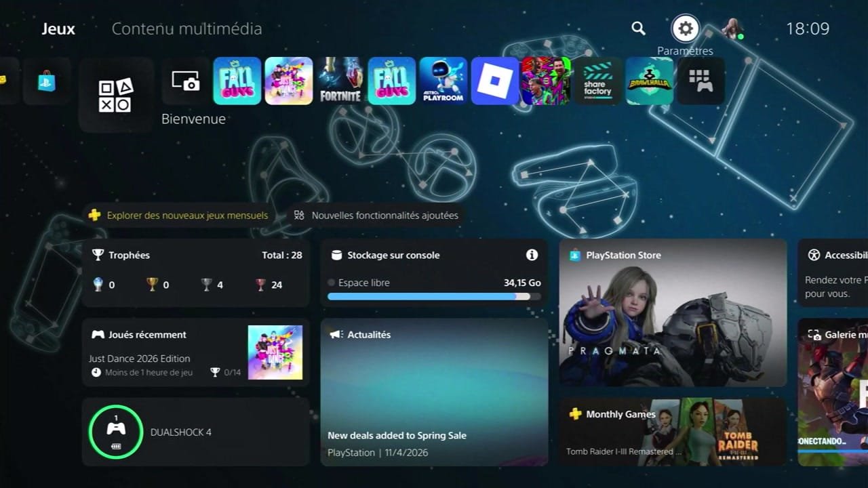Viewport: 868px width, 488px height.
Task: Switch to the Jeux tab
Action: pos(58,28)
